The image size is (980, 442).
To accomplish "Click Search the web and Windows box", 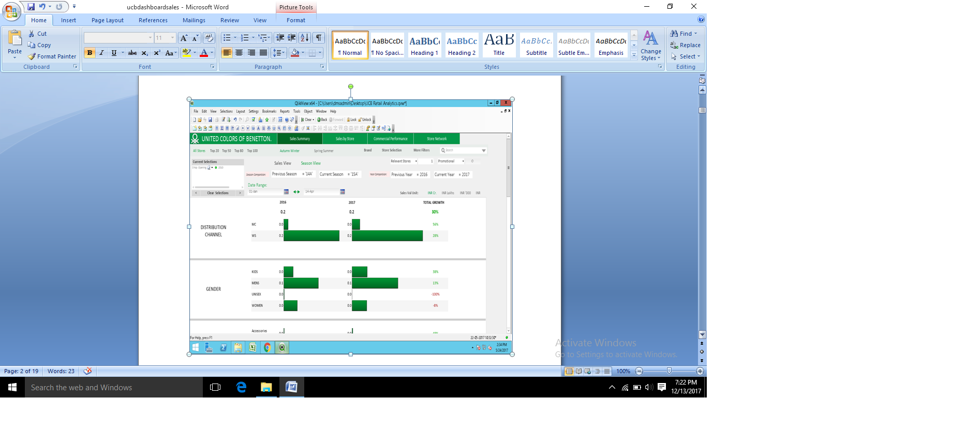I will tap(114, 387).
